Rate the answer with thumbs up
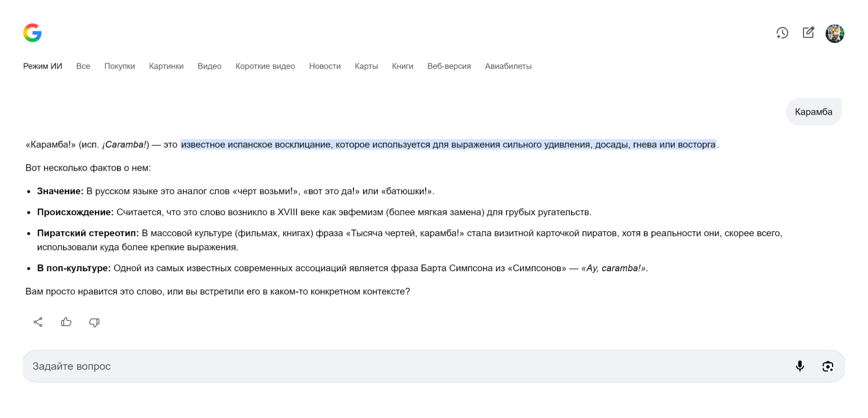Image resolution: width=868 pixels, height=418 pixels. point(66,322)
